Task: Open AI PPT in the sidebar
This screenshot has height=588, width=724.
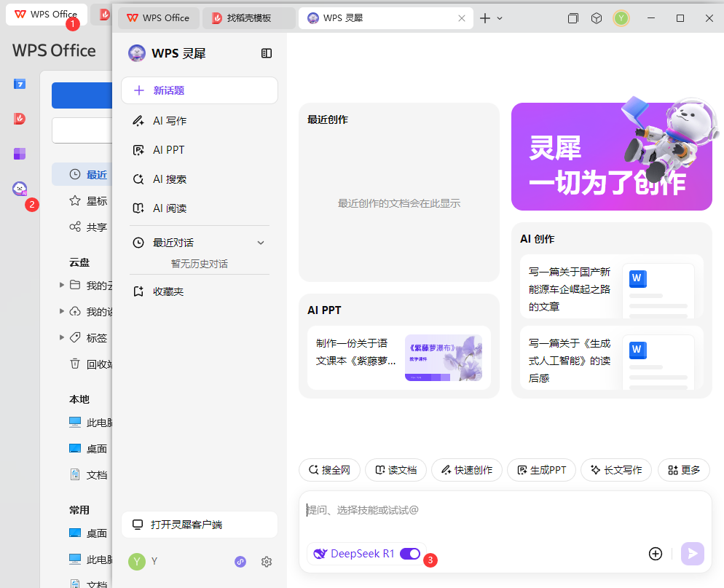Action: 200,150
